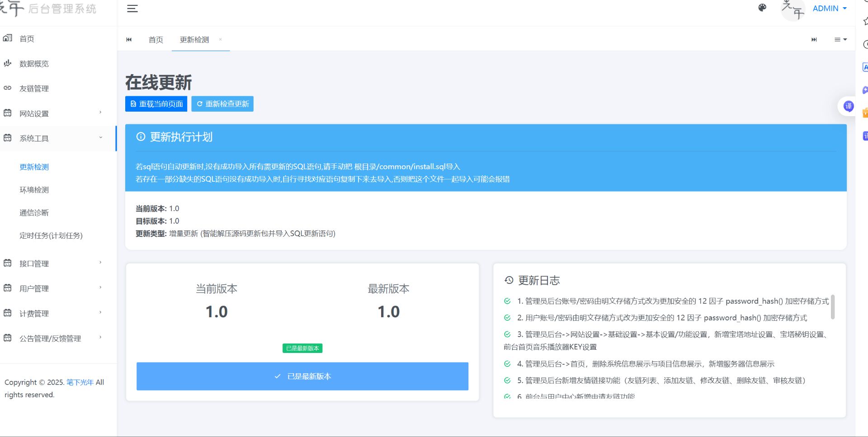
Task: Toggle checkmark on update log item 1
Action: (x=507, y=301)
